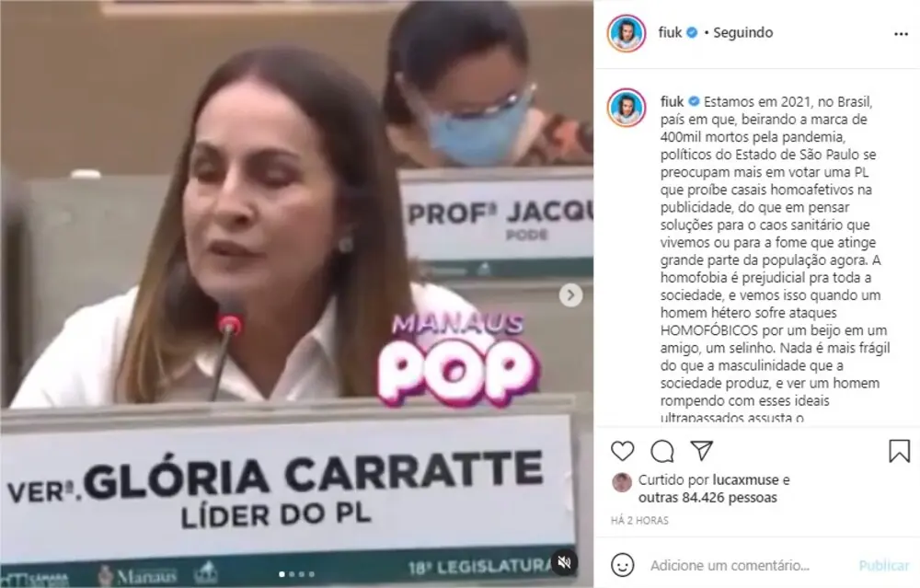Image resolution: width=920 pixels, height=588 pixels.
Task: Unmute the video with the speaker icon
Action: point(564,563)
